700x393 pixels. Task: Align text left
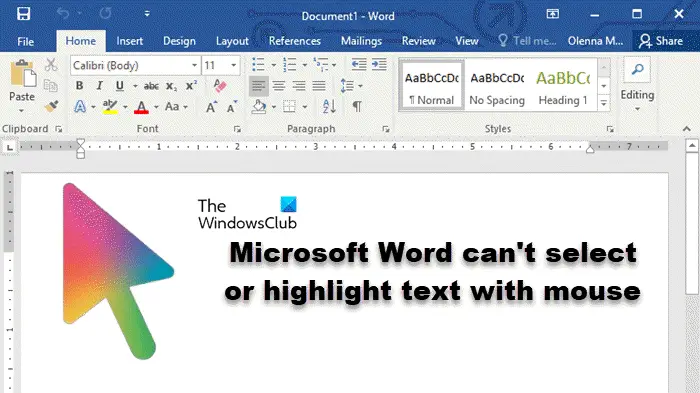tap(258, 86)
